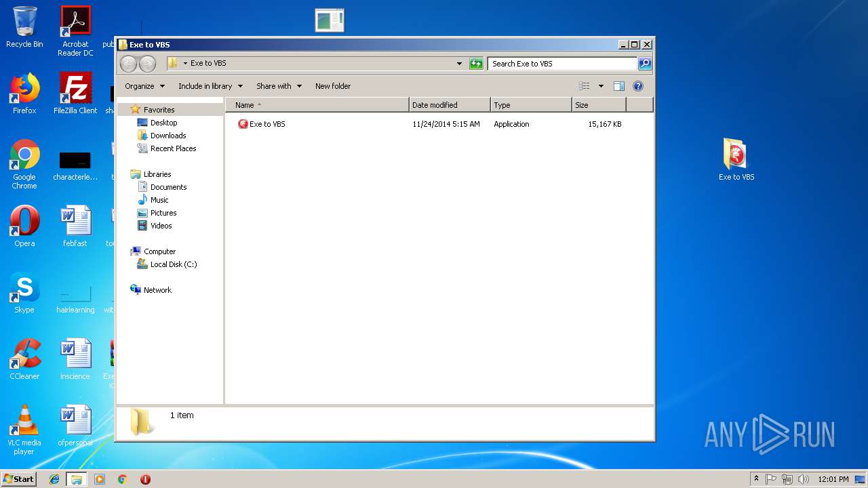Toggle the preview pane button

click(618, 86)
